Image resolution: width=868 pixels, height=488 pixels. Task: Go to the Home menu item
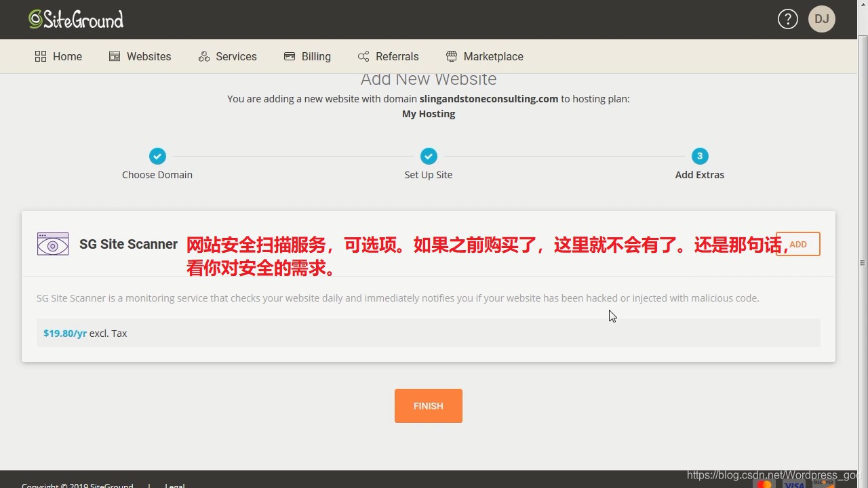pyautogui.click(x=58, y=56)
